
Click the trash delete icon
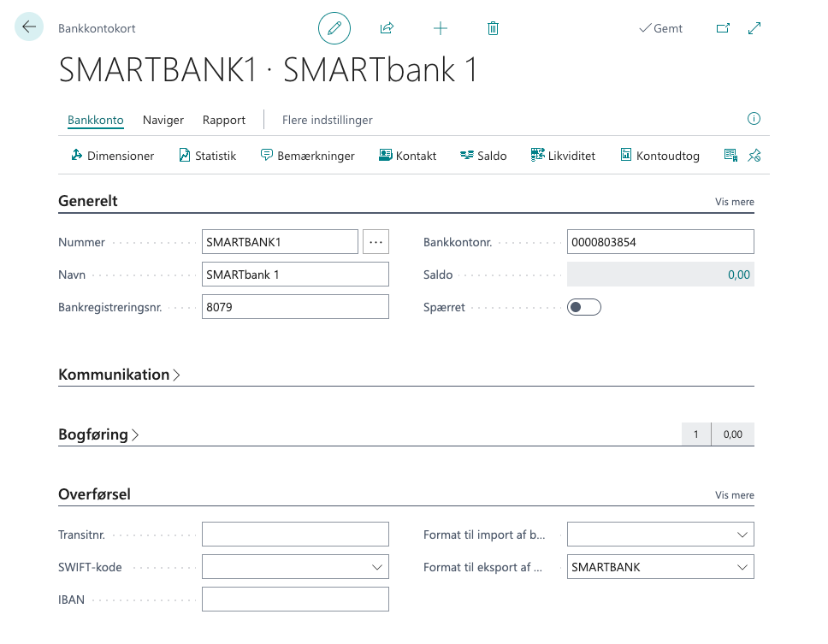tap(493, 28)
